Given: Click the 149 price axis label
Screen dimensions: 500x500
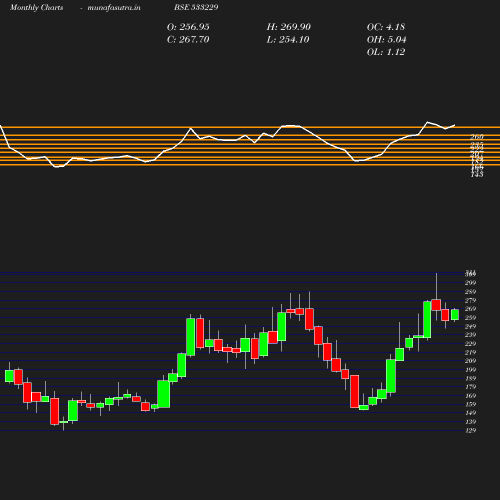Looking at the screenshot, I should 470,413.
